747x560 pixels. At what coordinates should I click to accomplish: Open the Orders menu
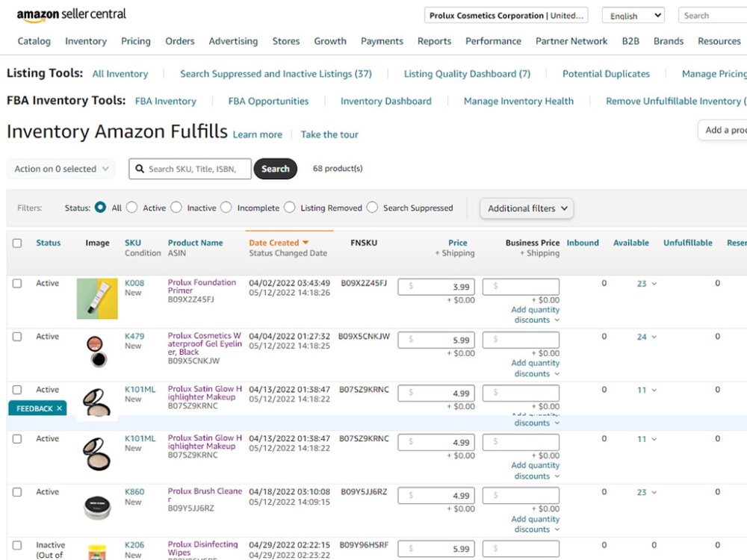pyautogui.click(x=179, y=41)
